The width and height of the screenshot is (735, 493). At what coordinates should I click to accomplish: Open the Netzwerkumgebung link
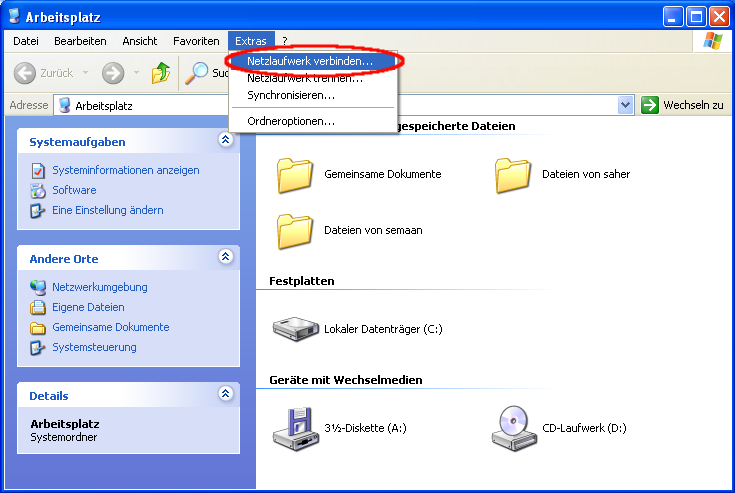(x=99, y=287)
